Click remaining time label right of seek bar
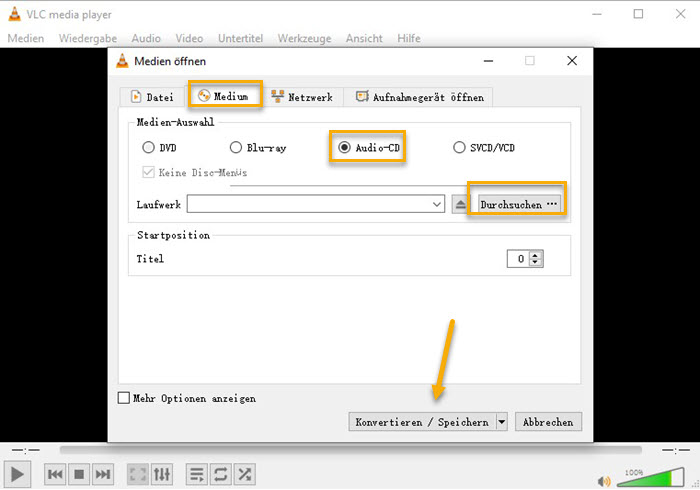The image size is (700, 490). [x=676, y=450]
